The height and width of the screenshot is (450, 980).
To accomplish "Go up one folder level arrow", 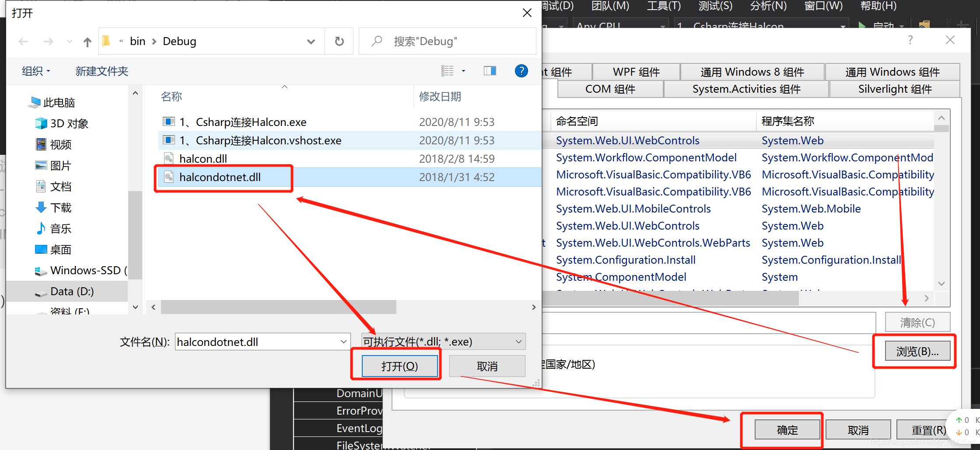I will point(87,42).
